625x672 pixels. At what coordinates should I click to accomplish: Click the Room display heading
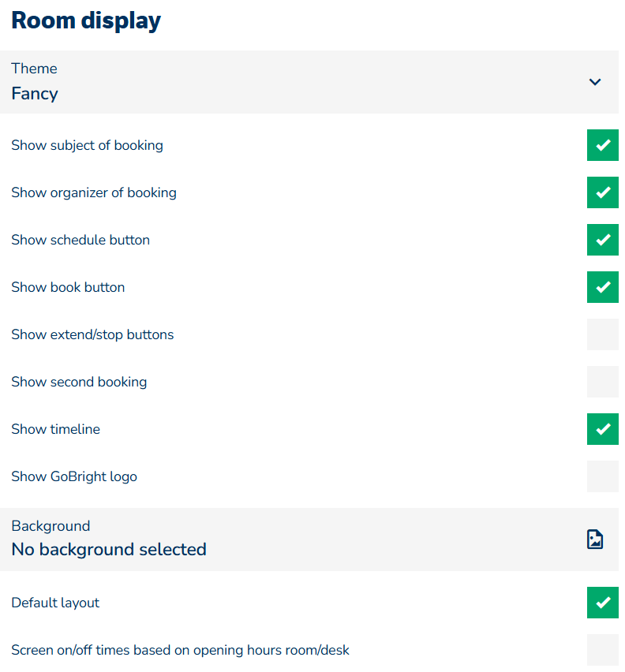[x=86, y=21]
